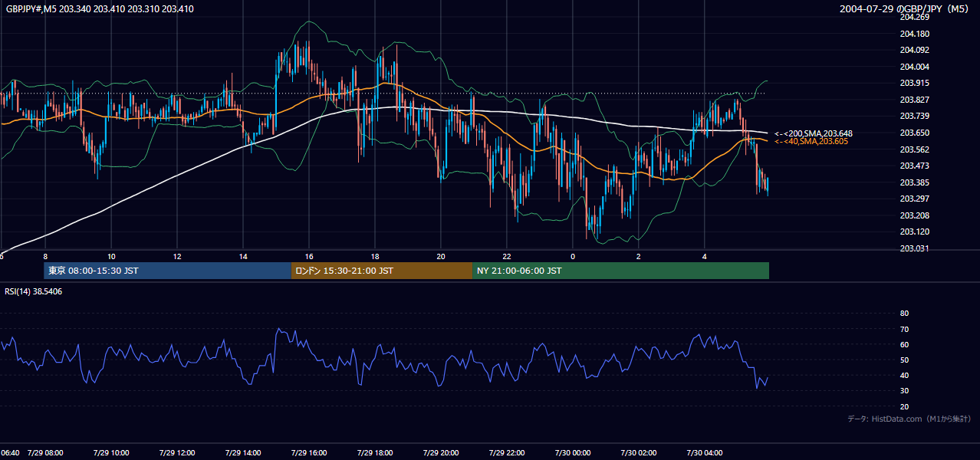The image size is (980, 460).
Task: Click price axis value 203.208
Action: (914, 215)
